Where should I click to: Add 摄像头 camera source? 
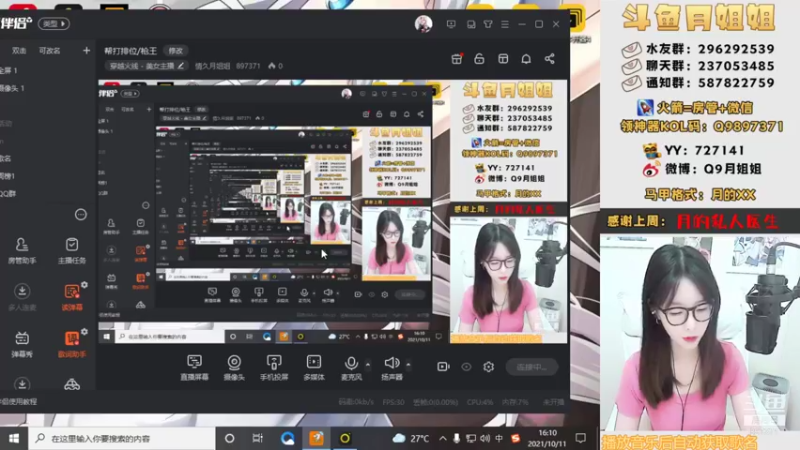pyautogui.click(x=234, y=367)
